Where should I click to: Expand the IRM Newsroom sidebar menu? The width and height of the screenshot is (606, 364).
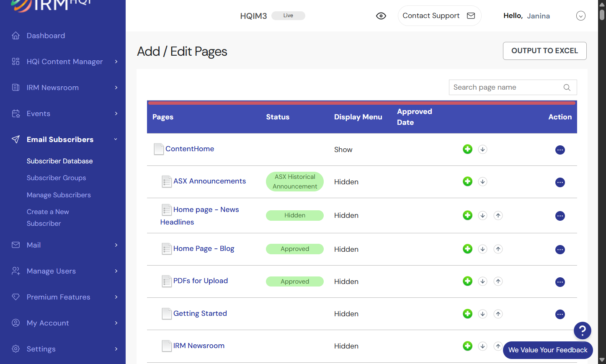[x=116, y=88]
